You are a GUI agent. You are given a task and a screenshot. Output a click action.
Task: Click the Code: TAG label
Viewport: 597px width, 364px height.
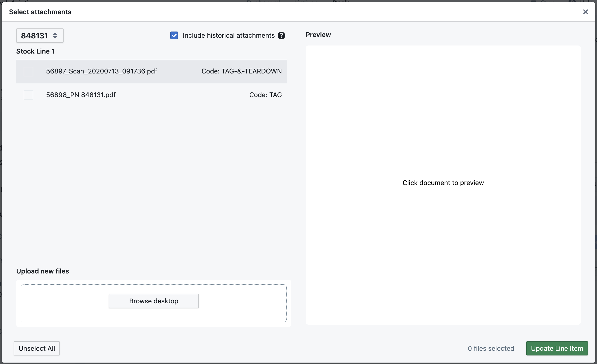pos(265,95)
